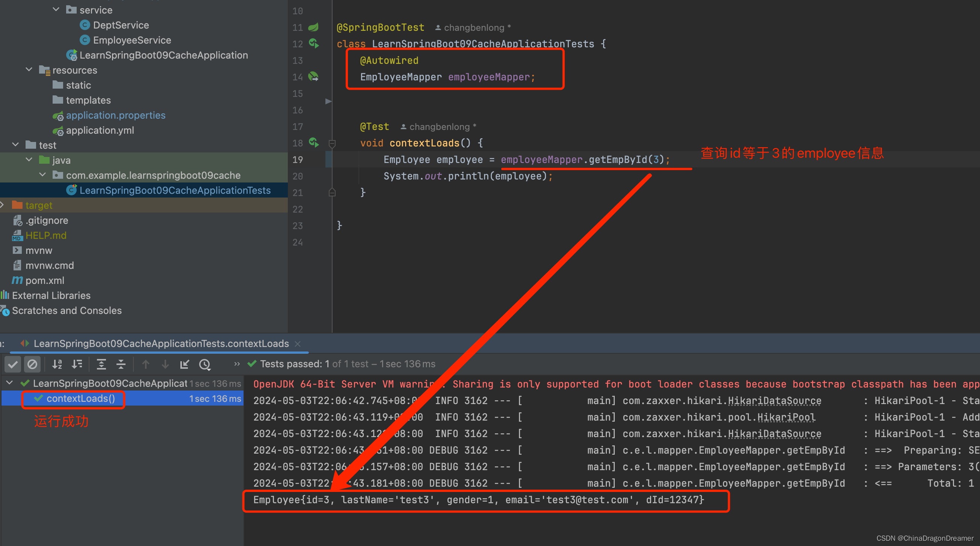Close the contextLoads run tab
The image size is (980, 546).
(x=298, y=344)
